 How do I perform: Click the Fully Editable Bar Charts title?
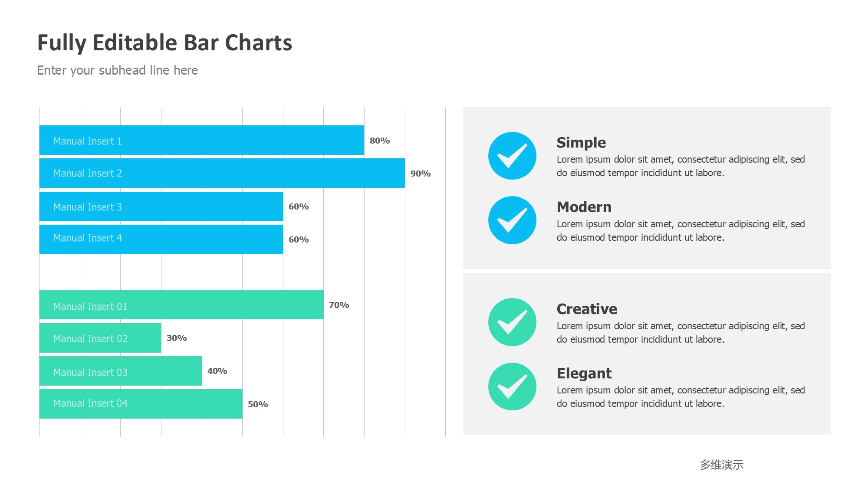click(x=164, y=43)
